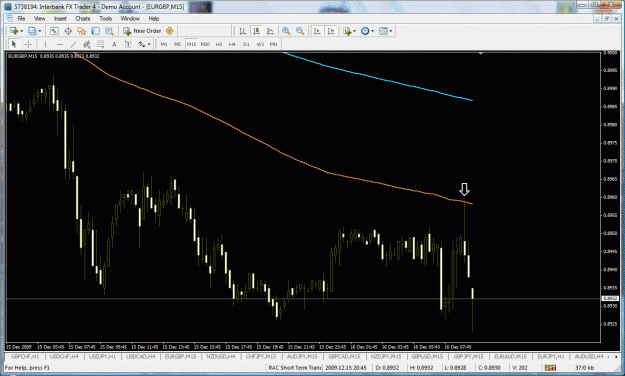Toggle Expert Advisors auto trading
This screenshot has width=625, height=376.
pyautogui.click(x=170, y=31)
